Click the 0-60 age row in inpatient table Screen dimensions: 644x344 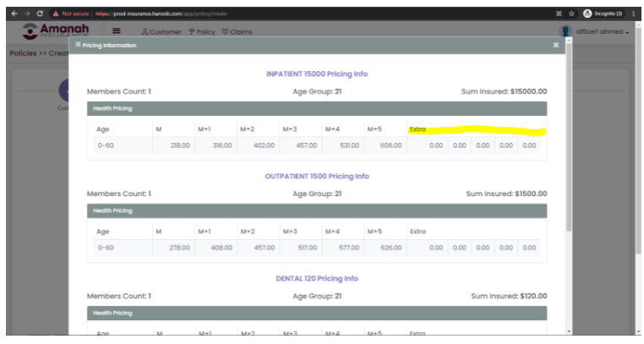coord(317,145)
